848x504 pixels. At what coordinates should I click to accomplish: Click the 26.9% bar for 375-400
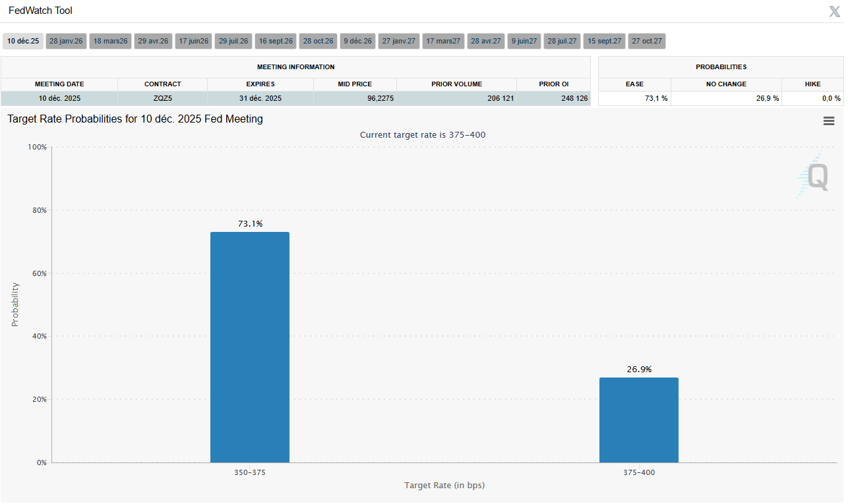pyautogui.click(x=638, y=420)
